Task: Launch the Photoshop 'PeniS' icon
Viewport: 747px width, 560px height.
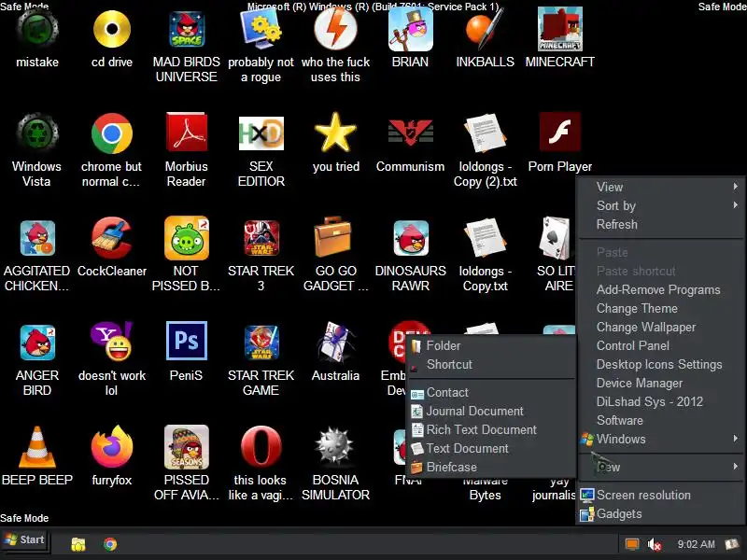Action: (x=187, y=341)
